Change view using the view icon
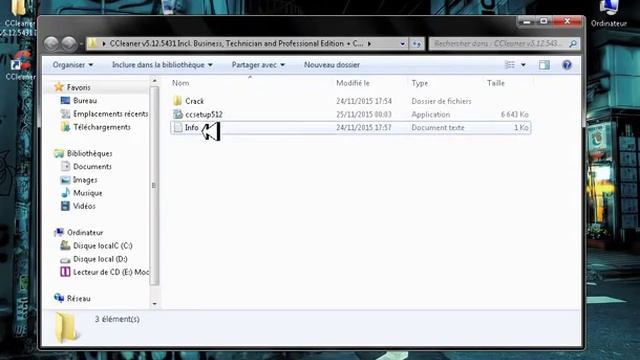The image size is (640, 360). [x=510, y=65]
